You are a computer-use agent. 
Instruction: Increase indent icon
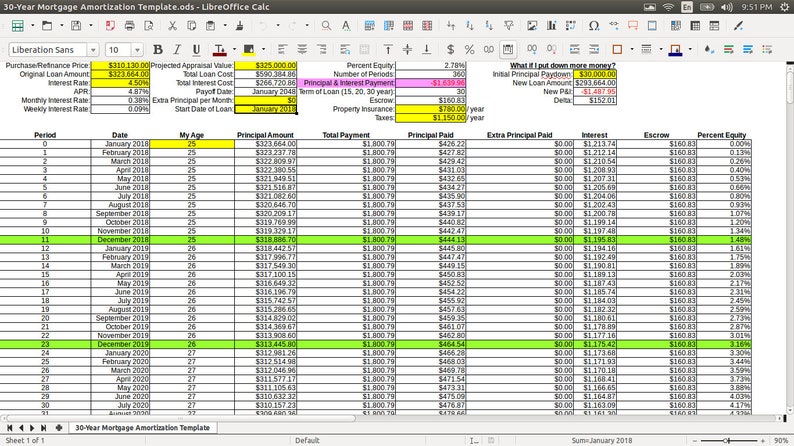[x=575, y=49]
